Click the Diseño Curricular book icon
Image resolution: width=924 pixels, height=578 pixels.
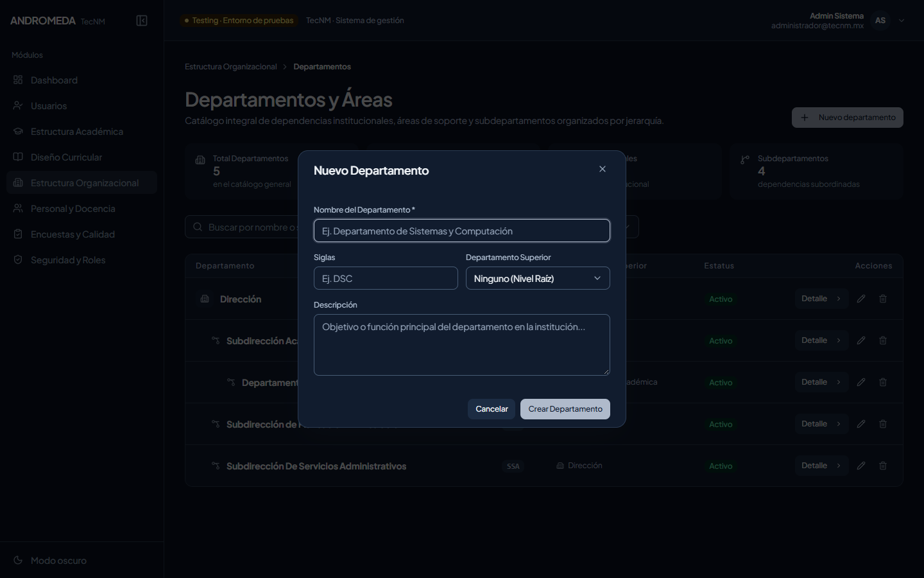[x=18, y=157]
